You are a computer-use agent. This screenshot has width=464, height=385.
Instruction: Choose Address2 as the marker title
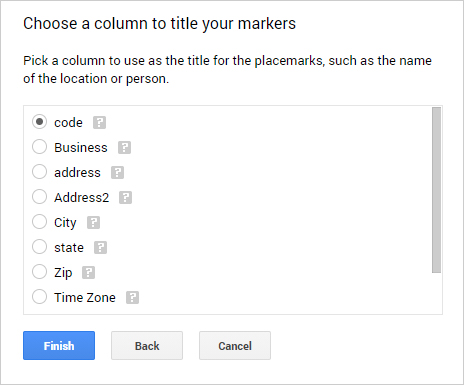coord(39,197)
